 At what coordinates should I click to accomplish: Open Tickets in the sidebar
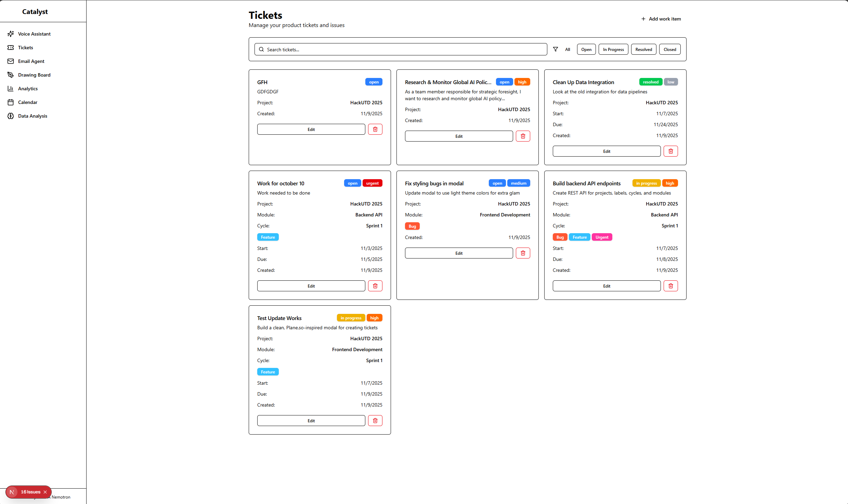tap(26, 48)
